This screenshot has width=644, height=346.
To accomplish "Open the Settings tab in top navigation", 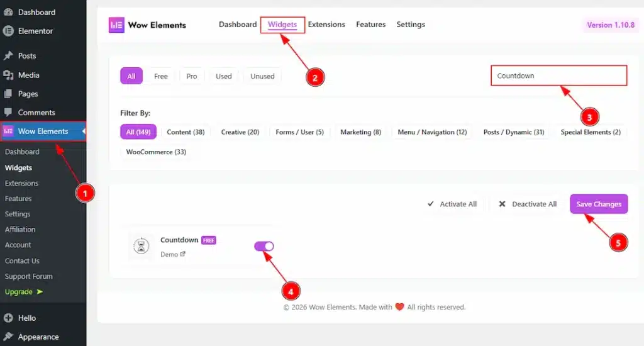I will (411, 25).
